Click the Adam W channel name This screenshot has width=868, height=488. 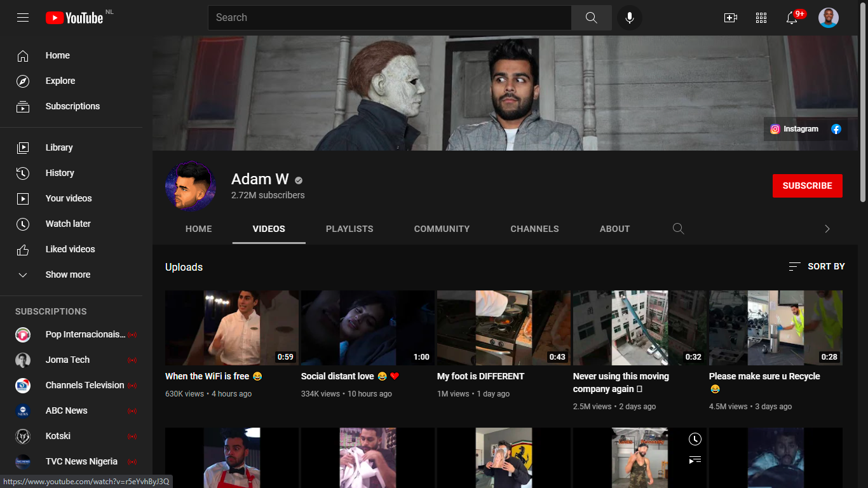pos(260,179)
